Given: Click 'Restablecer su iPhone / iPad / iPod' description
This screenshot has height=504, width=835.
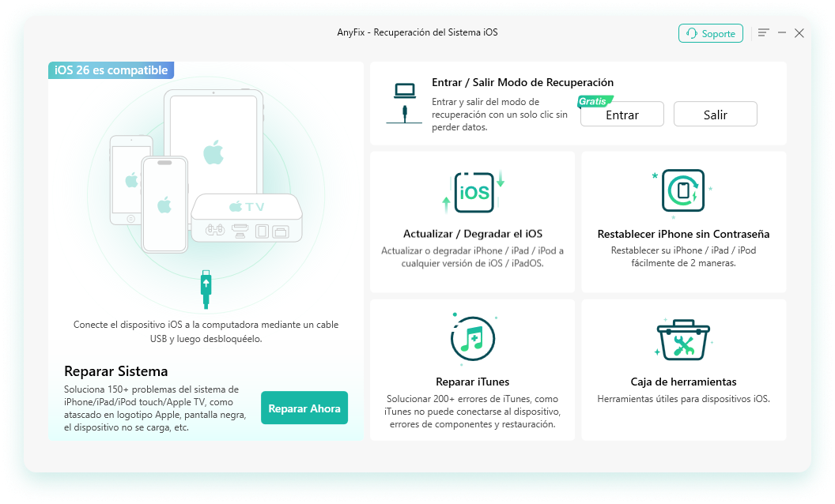Looking at the screenshot, I should (683, 257).
